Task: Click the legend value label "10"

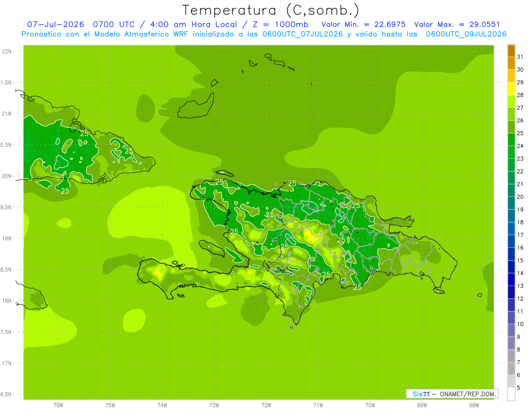Action: pyautogui.click(x=520, y=324)
